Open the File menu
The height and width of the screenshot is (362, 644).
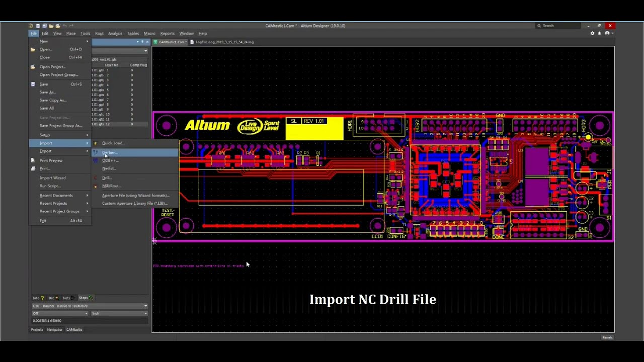click(x=34, y=33)
